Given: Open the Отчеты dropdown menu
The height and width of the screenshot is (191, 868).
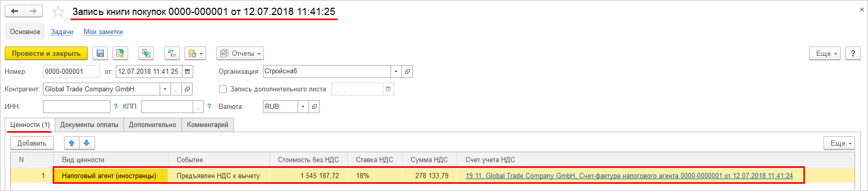Looking at the screenshot, I should click(x=240, y=53).
